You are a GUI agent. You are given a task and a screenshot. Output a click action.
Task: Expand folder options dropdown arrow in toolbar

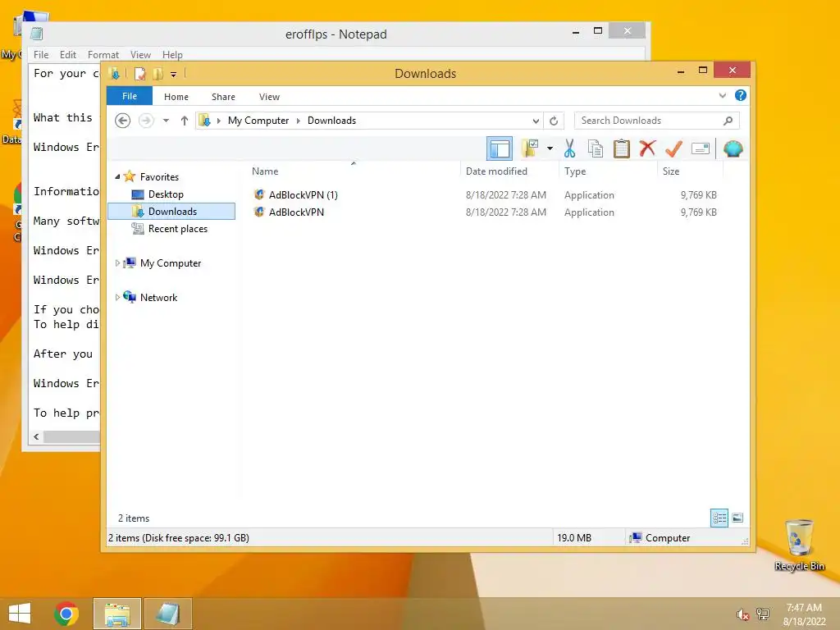coord(550,148)
